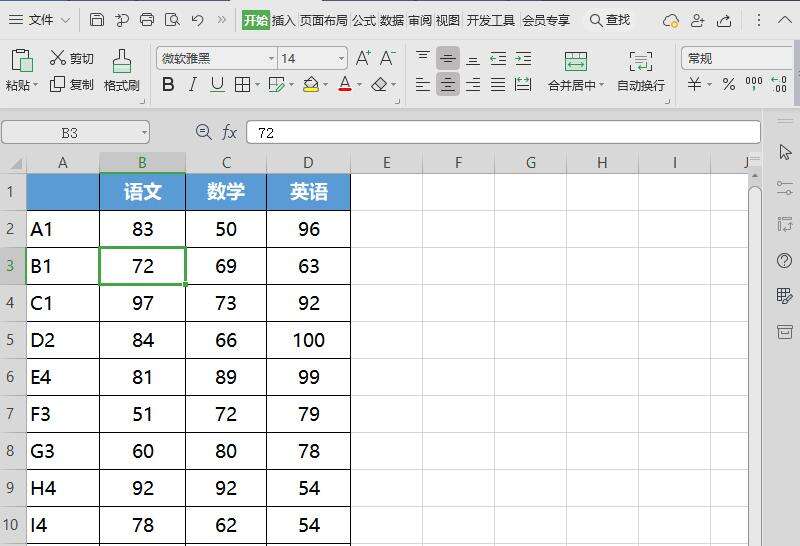
Task: Toggle Italic formatting
Action: pyautogui.click(x=192, y=84)
